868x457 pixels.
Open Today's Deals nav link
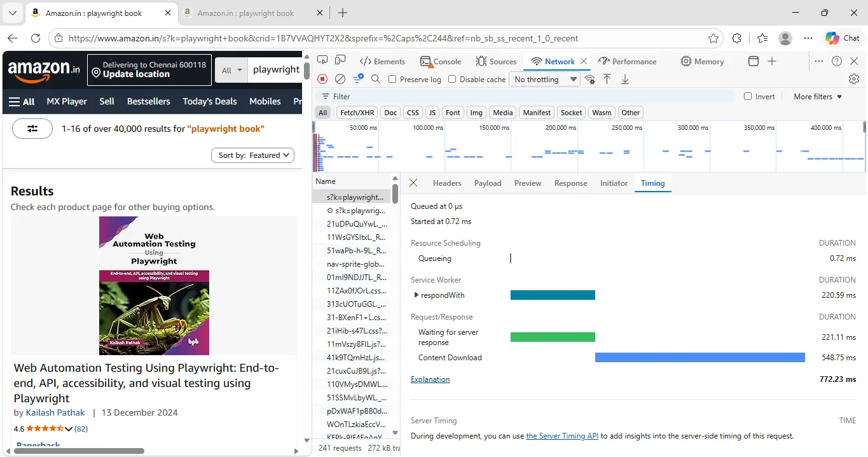209,101
